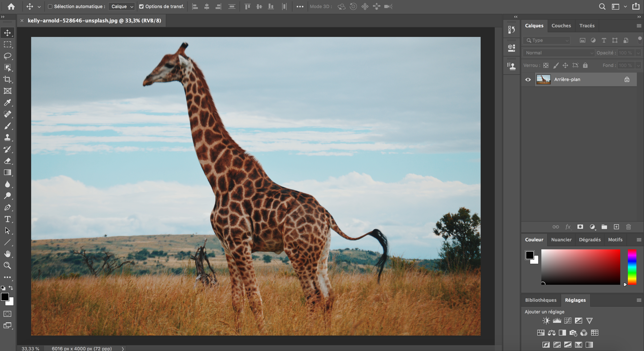This screenshot has width=644, height=351.
Task: Open the Normal blend mode dropdown
Action: 559,53
